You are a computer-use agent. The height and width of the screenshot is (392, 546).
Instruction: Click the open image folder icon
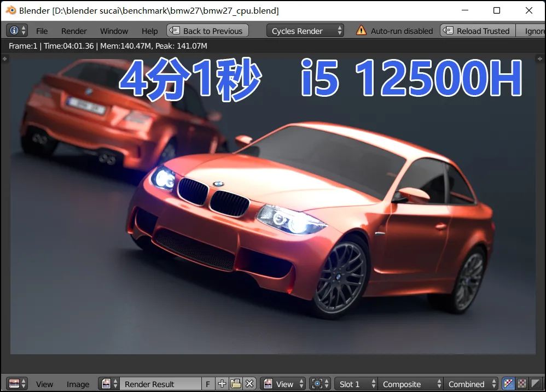coord(236,384)
